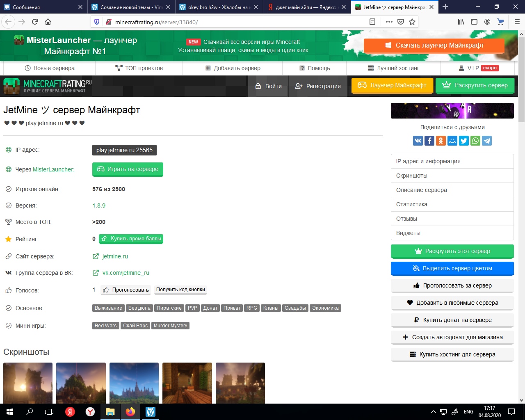Show sidebars icon in toolbar

coord(474,22)
